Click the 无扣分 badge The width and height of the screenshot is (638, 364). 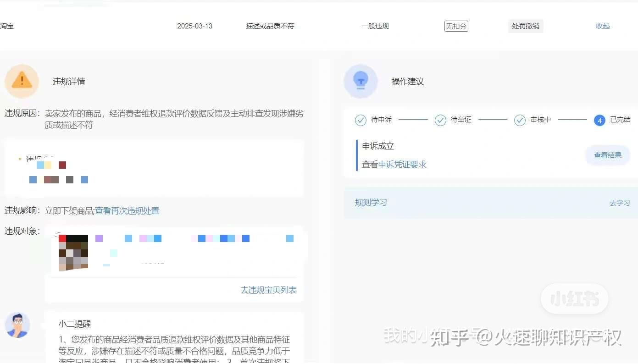click(x=456, y=26)
